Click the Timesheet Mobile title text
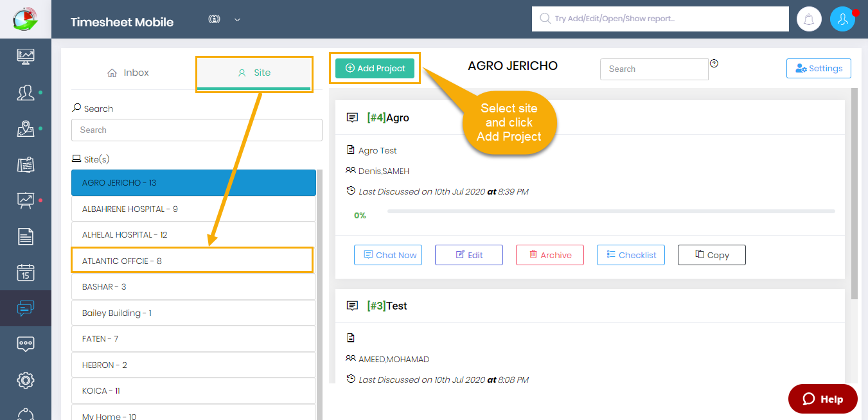This screenshot has height=420, width=868. point(122,22)
